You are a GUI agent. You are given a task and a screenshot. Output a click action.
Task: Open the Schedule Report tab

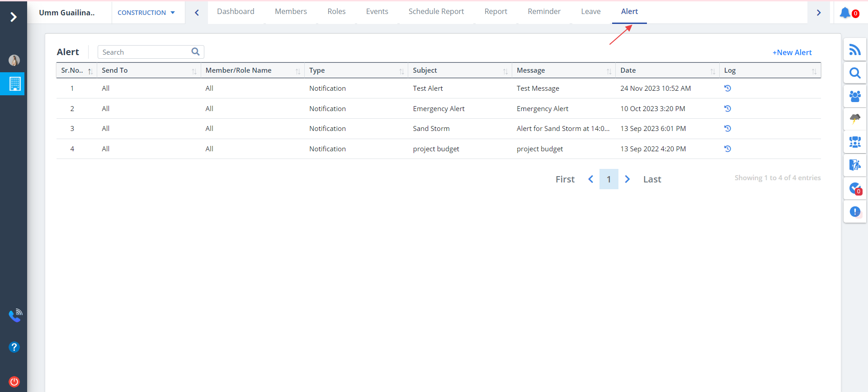[x=436, y=12]
